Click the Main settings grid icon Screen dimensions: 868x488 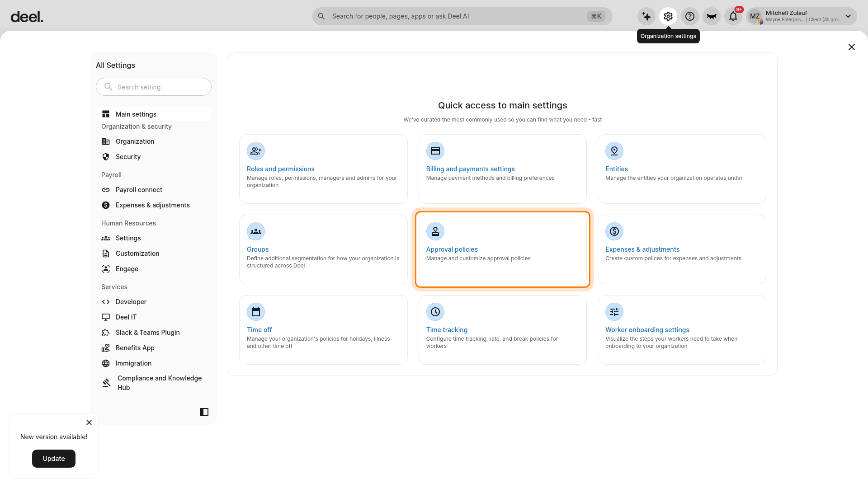[x=106, y=114]
